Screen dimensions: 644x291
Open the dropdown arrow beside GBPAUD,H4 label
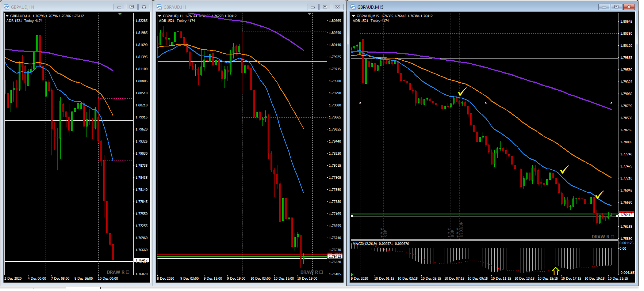[x=7, y=16]
